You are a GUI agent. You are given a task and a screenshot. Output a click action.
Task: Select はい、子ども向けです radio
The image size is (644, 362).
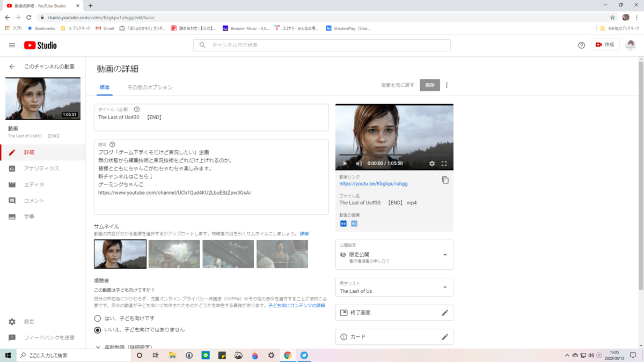(98, 319)
